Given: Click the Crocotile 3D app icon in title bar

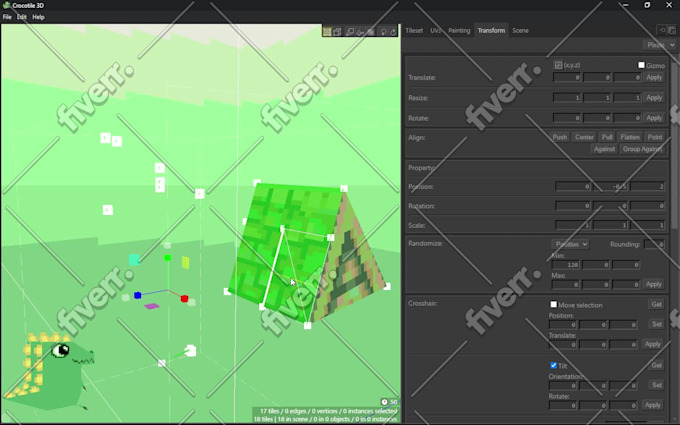Looking at the screenshot, I should pyautogui.click(x=7, y=5).
